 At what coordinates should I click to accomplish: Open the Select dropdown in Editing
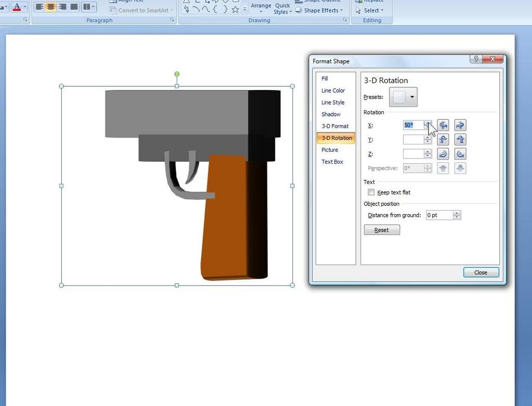point(369,10)
